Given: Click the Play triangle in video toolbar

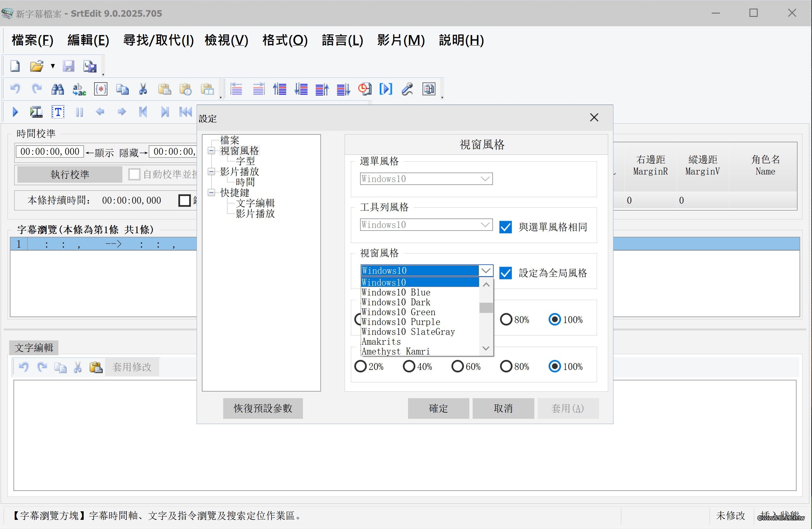Looking at the screenshot, I should [x=15, y=112].
